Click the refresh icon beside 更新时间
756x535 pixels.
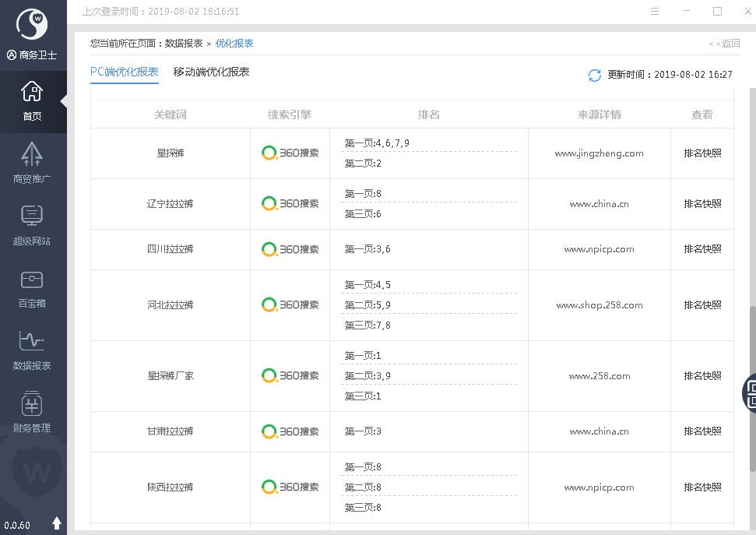pyautogui.click(x=595, y=75)
